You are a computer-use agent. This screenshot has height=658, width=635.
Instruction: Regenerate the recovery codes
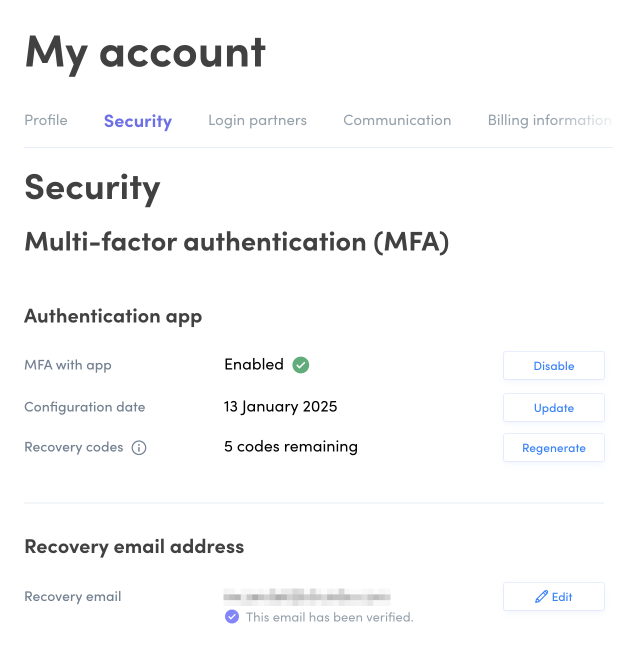553,448
